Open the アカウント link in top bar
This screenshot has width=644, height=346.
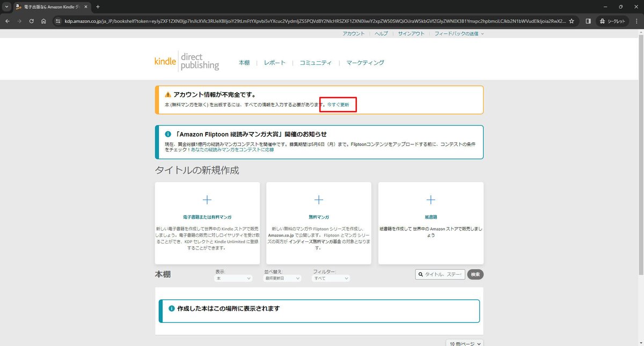(x=354, y=33)
